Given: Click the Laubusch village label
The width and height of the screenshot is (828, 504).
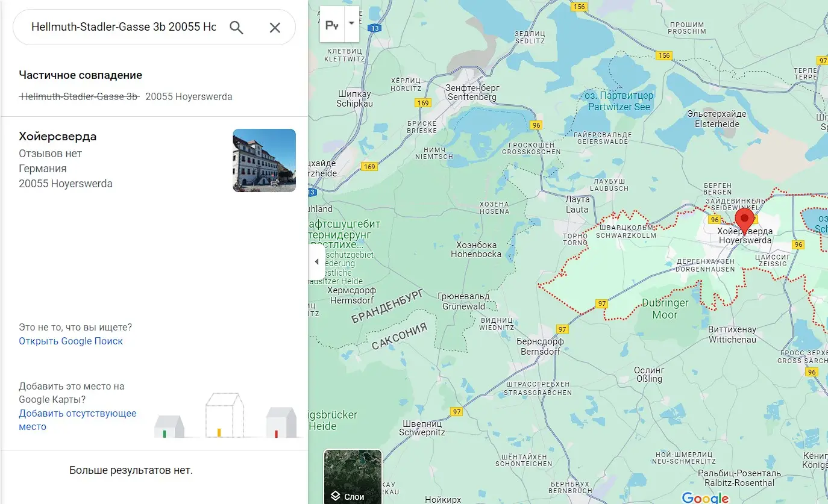Looking at the screenshot, I should pyautogui.click(x=610, y=185).
